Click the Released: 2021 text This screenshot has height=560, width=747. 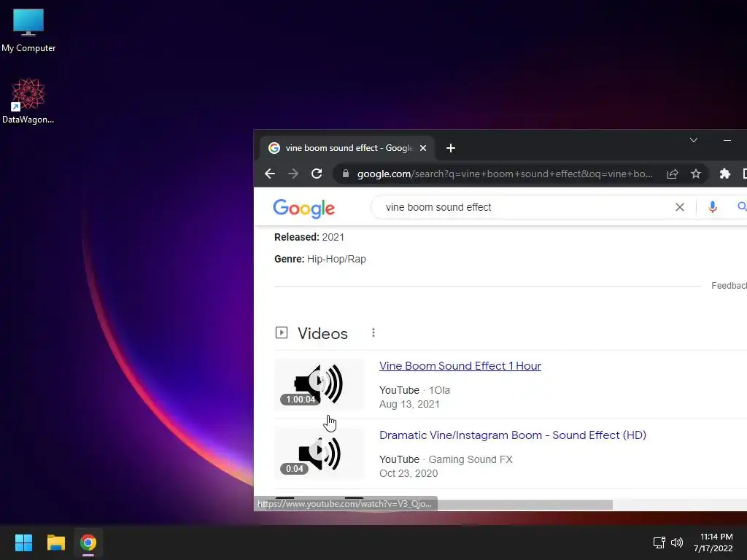[x=309, y=237]
